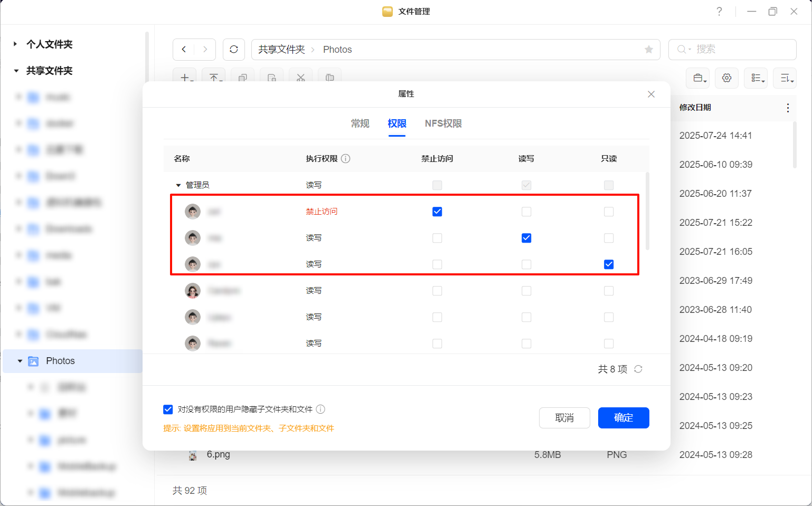Go back with the left arrow
This screenshot has height=506, width=812.
pyautogui.click(x=184, y=50)
